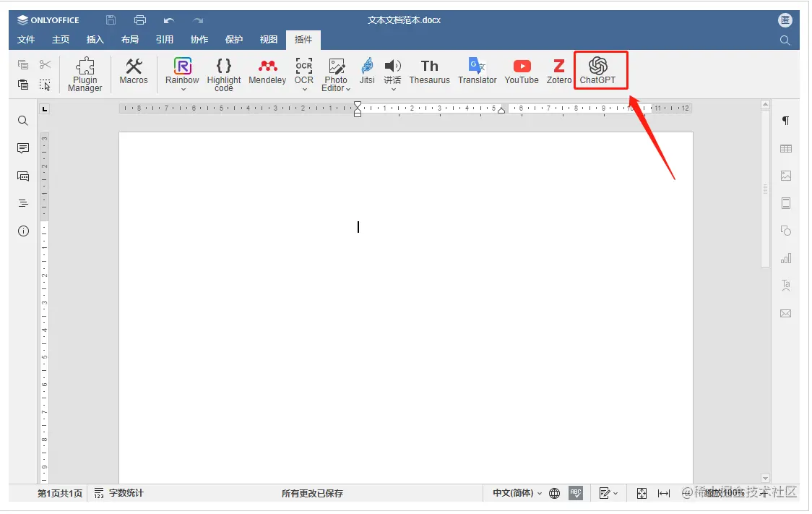The width and height of the screenshot is (812, 514).
Task: Redo the last action
Action: [x=198, y=21]
